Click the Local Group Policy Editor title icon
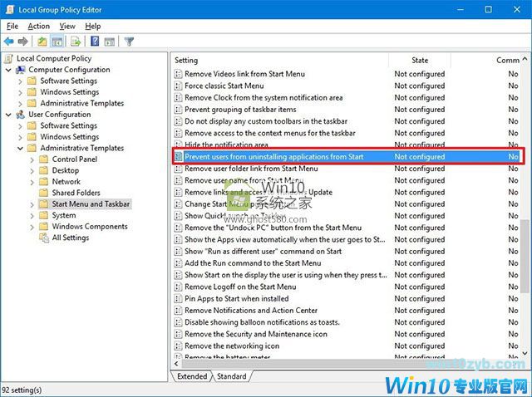Viewport: 532px width, 397px height. pos(10,9)
